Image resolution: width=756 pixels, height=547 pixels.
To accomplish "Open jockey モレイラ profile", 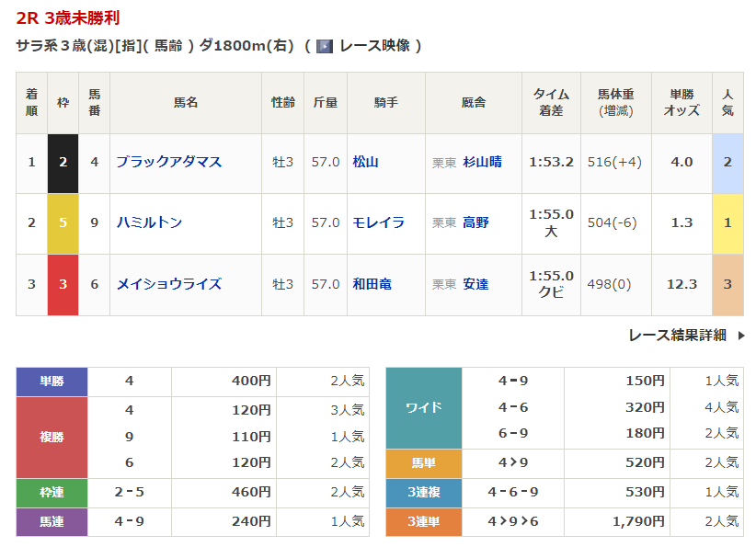I will (x=378, y=222).
